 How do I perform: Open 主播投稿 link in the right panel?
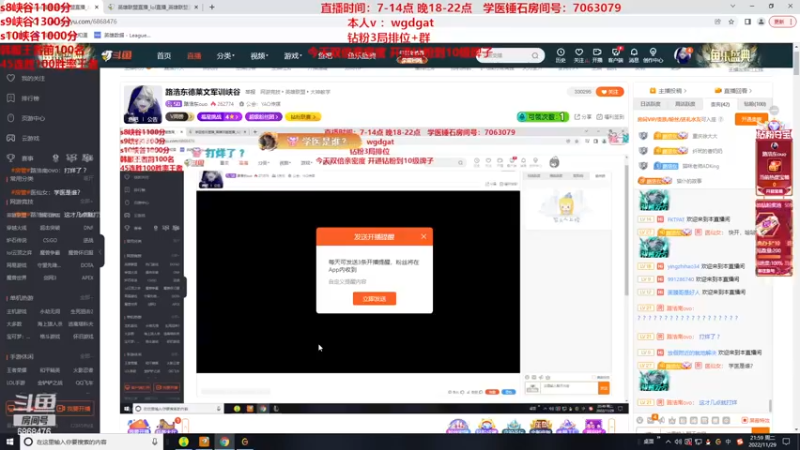pos(668,91)
